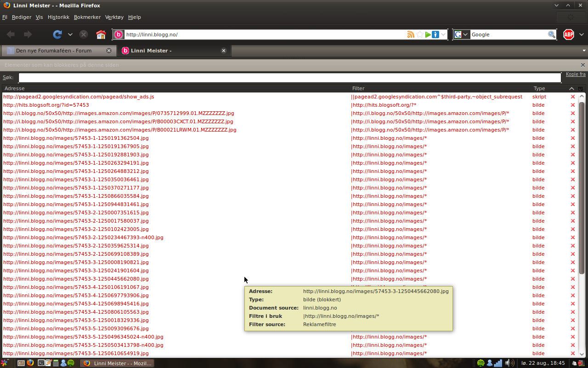Bookmark page with the star icon

point(419,34)
